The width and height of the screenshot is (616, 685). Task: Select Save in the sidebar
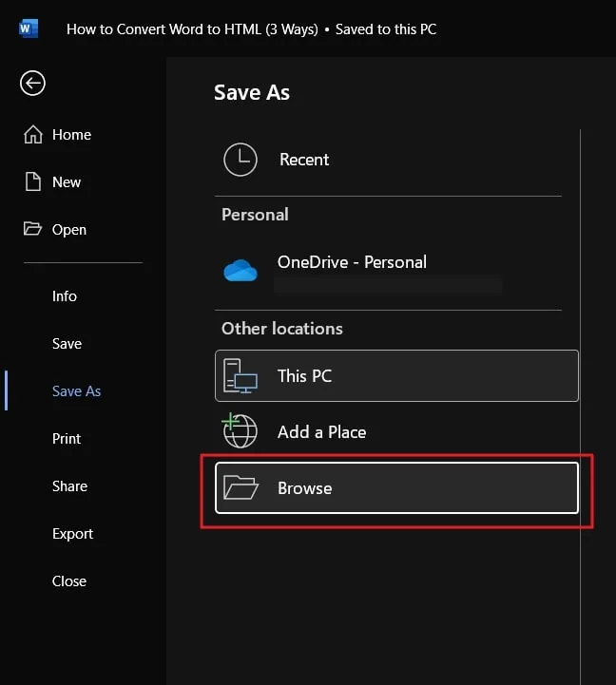coord(67,344)
